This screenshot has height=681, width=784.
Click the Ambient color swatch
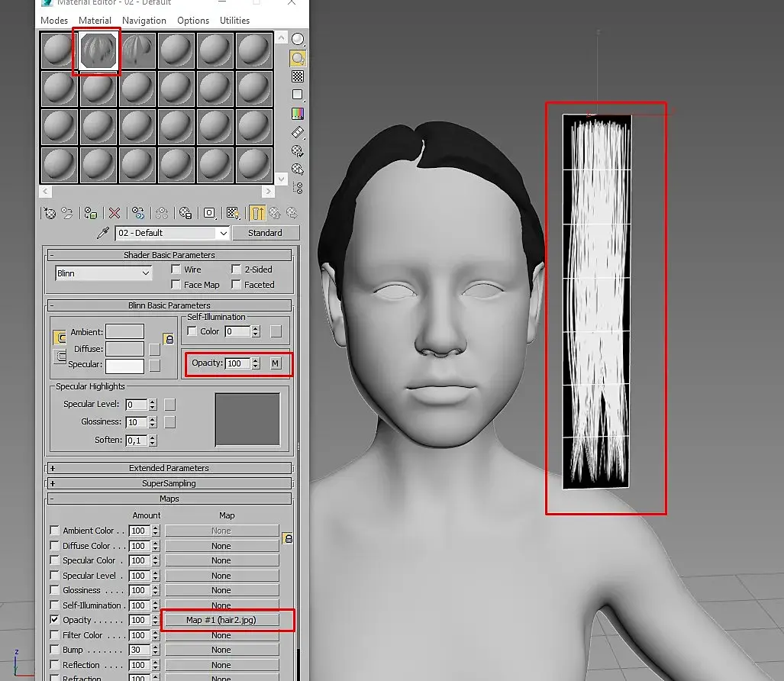point(125,331)
